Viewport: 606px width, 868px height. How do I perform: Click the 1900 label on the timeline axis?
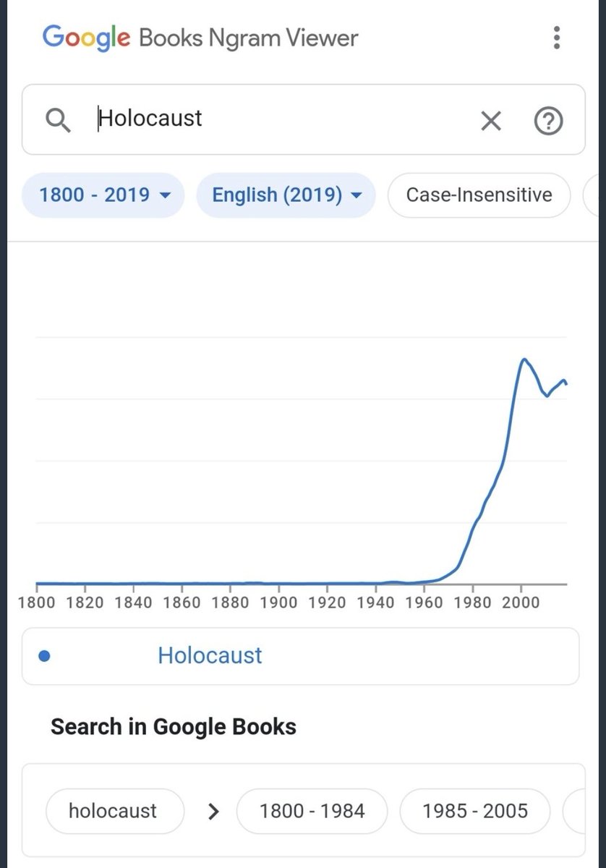click(x=278, y=603)
